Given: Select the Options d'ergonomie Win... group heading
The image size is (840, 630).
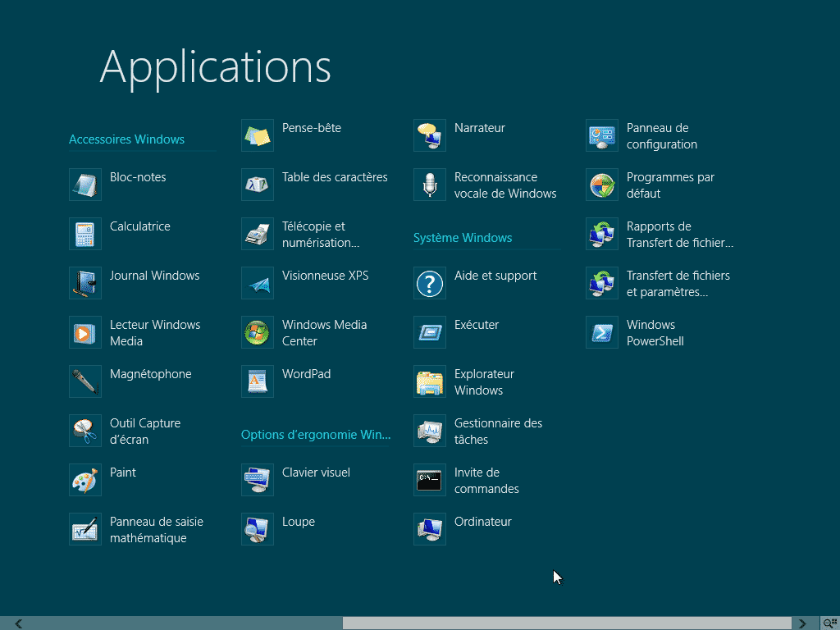Looking at the screenshot, I should (x=316, y=435).
